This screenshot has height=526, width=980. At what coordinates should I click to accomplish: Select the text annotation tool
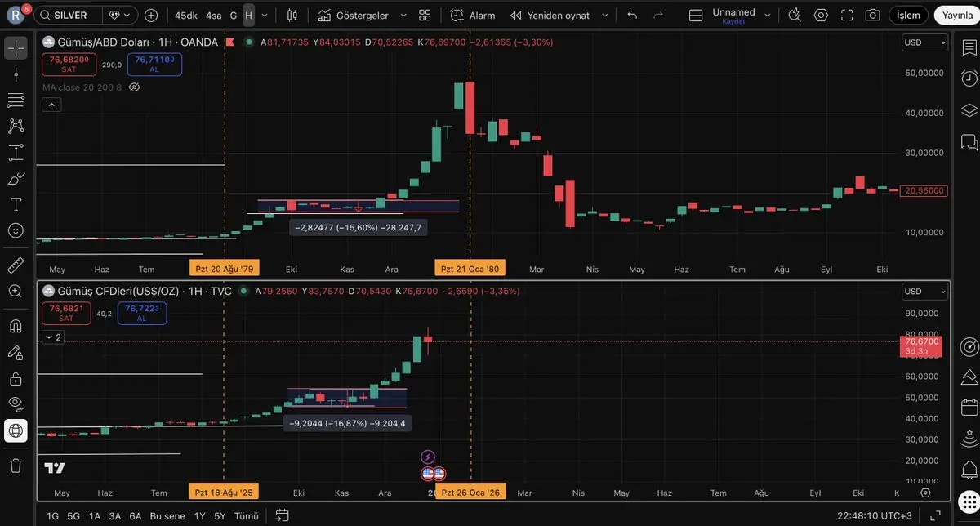point(16,204)
